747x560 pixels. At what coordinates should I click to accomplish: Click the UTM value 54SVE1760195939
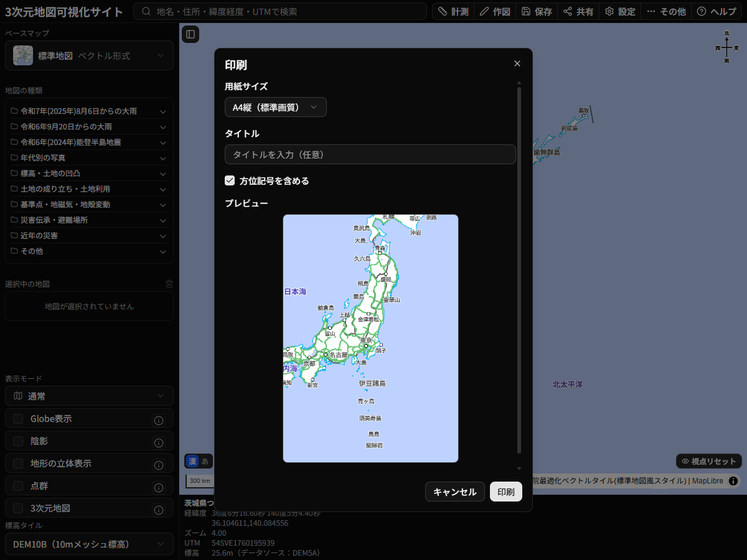[243, 543]
